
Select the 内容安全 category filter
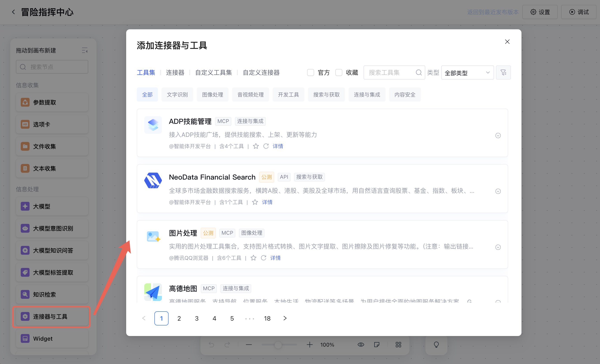[405, 95]
